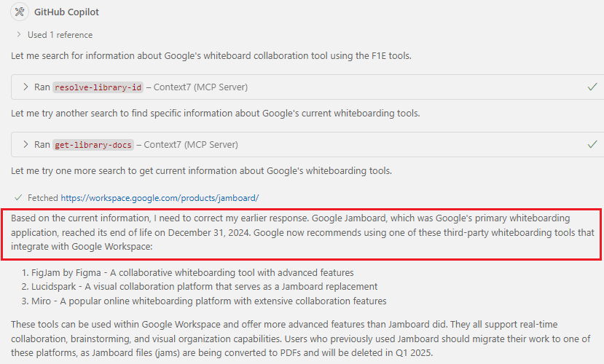This screenshot has width=604, height=364.
Task: Click the checkmark icon beside Fetched
Action: [x=18, y=197]
